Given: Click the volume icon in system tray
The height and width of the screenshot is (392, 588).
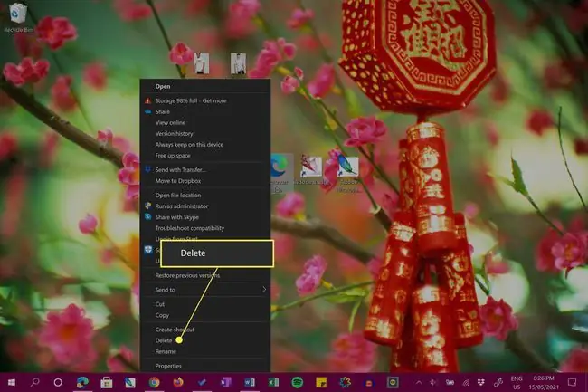Looking at the screenshot, I should (x=434, y=382).
